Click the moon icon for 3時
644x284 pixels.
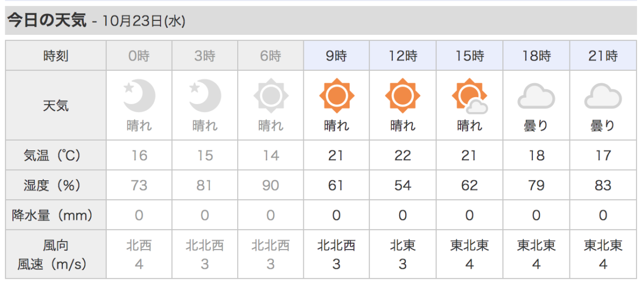click(x=205, y=96)
